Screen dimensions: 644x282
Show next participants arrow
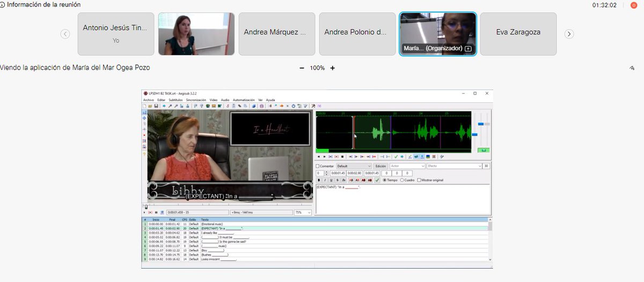coord(569,34)
